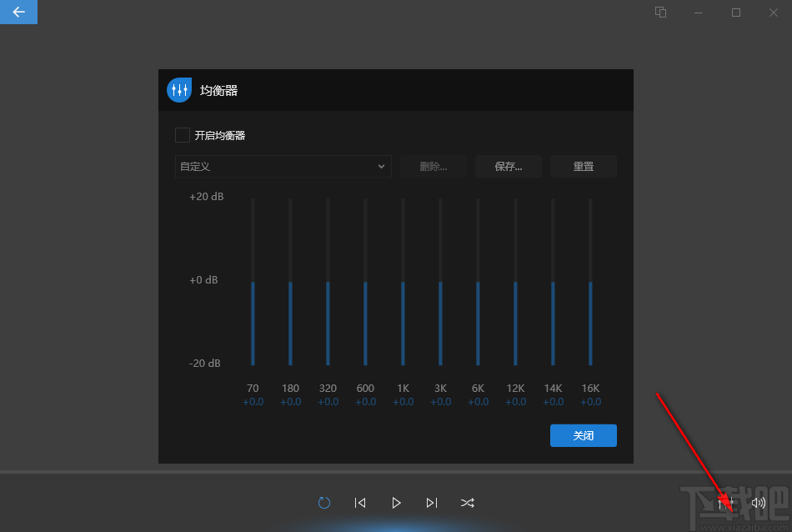792x532 pixels.
Task: Switch to mini mode window icon
Action: click(x=660, y=13)
